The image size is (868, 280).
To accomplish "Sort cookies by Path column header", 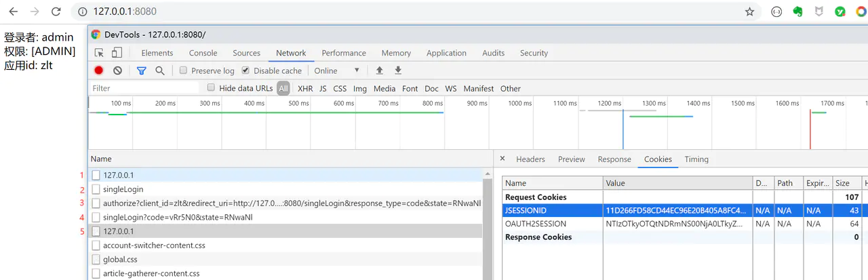I will coord(789,183).
